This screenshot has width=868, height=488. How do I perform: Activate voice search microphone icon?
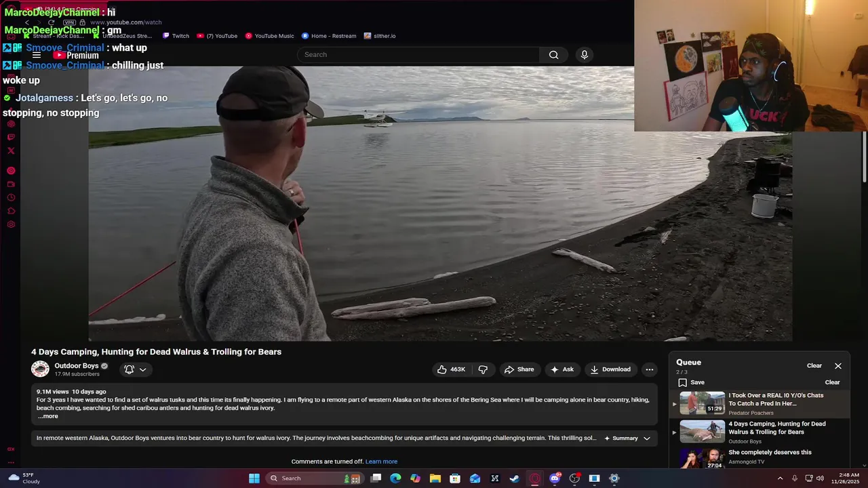click(585, 55)
